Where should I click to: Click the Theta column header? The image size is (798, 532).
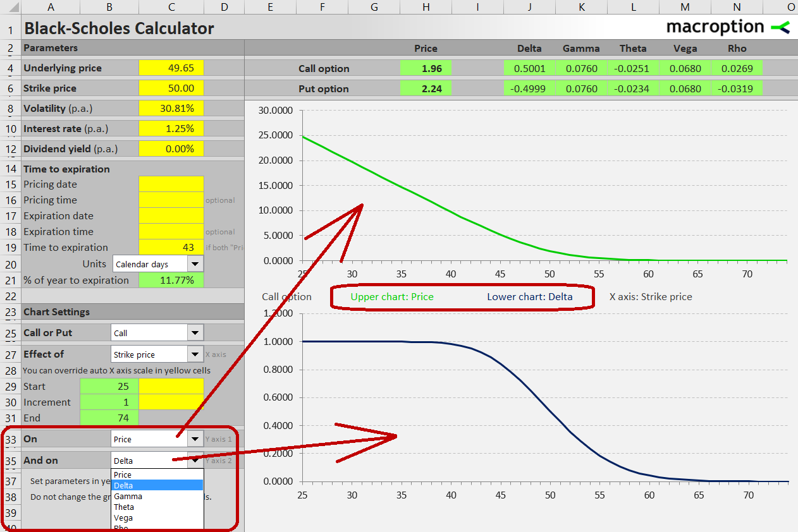[x=633, y=49]
